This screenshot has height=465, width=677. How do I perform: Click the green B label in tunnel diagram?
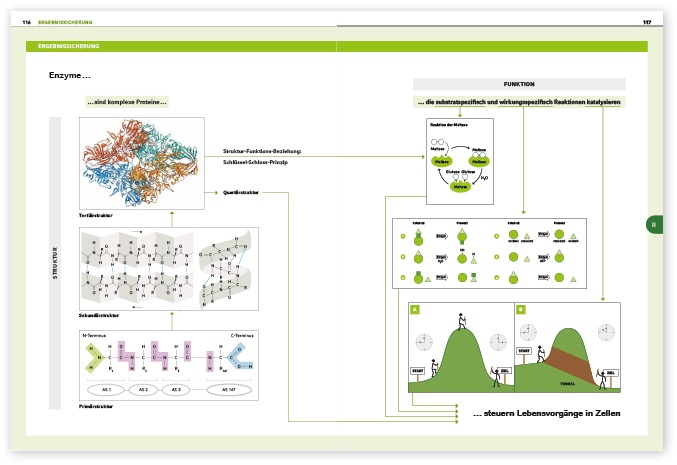521,309
